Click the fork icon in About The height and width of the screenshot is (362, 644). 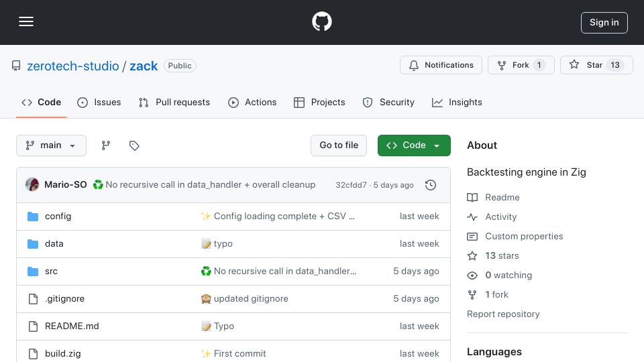[472, 295]
